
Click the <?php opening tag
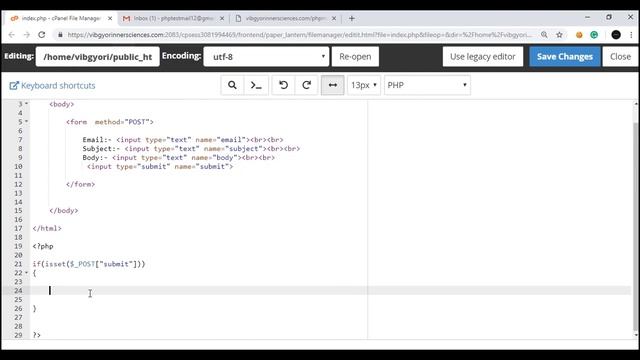pyautogui.click(x=43, y=246)
